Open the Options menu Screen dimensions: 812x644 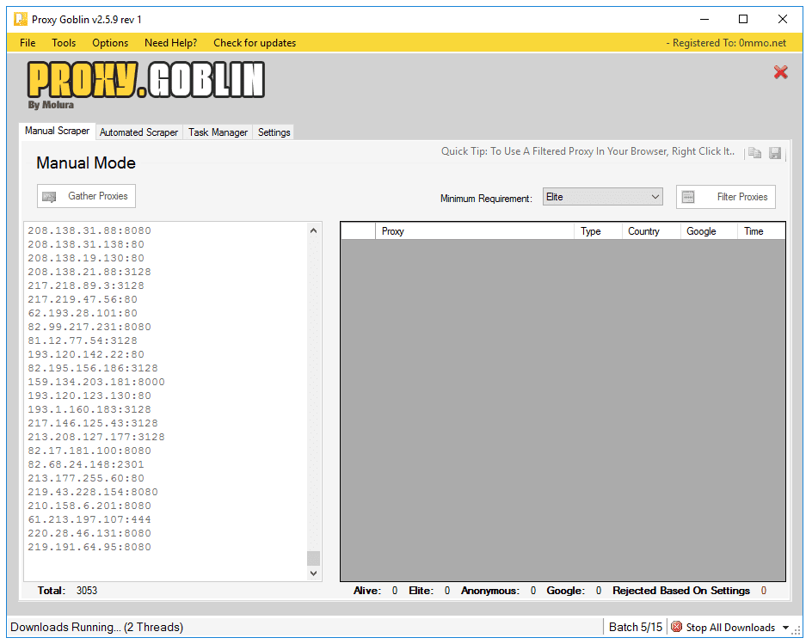pyautogui.click(x=110, y=43)
